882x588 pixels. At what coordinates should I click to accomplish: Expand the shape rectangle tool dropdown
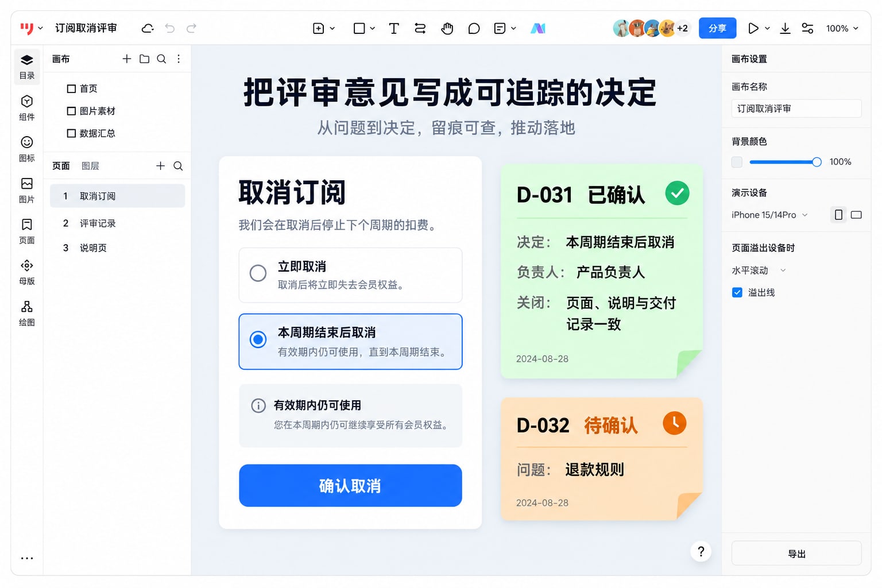click(x=373, y=28)
